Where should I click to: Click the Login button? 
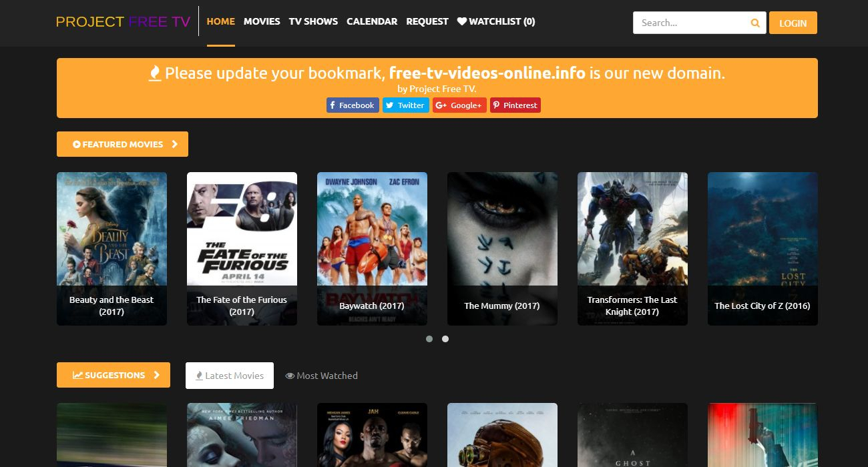click(793, 23)
